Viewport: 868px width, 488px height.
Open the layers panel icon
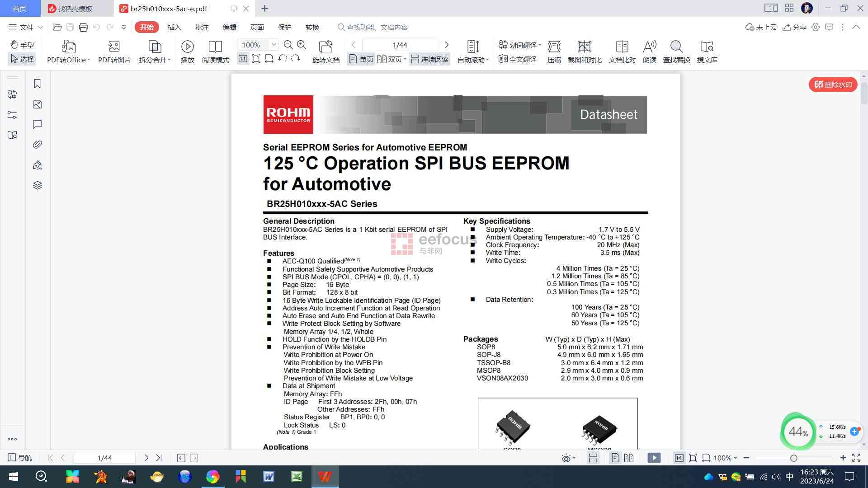[38, 185]
